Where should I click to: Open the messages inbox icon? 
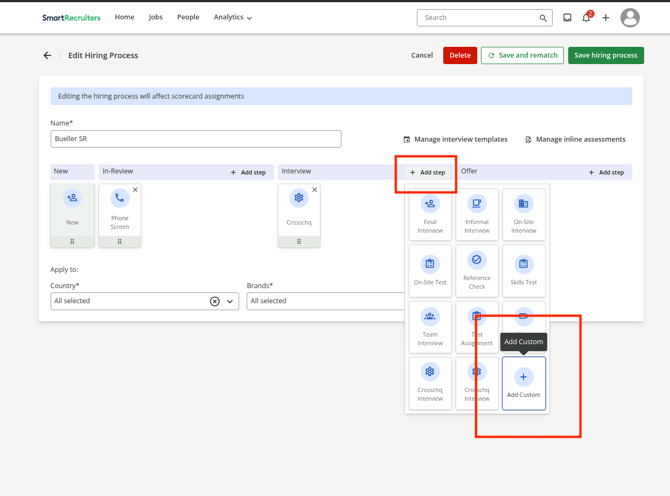click(567, 18)
